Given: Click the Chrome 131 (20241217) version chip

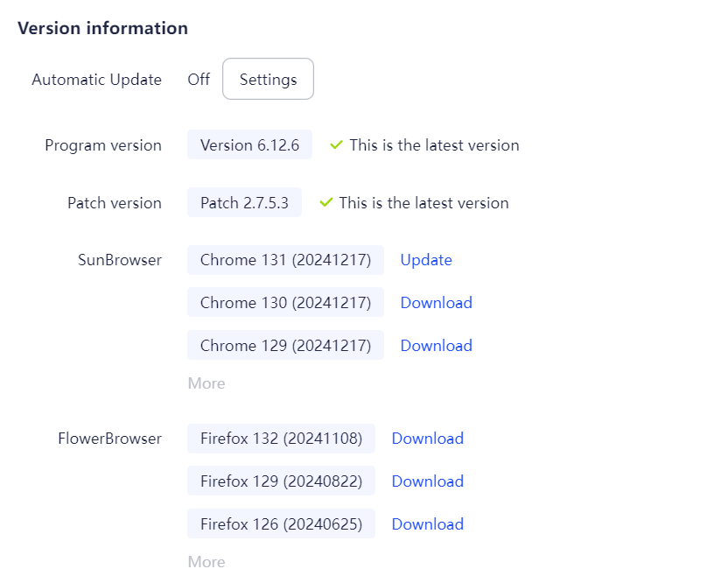Looking at the screenshot, I should tap(285, 260).
